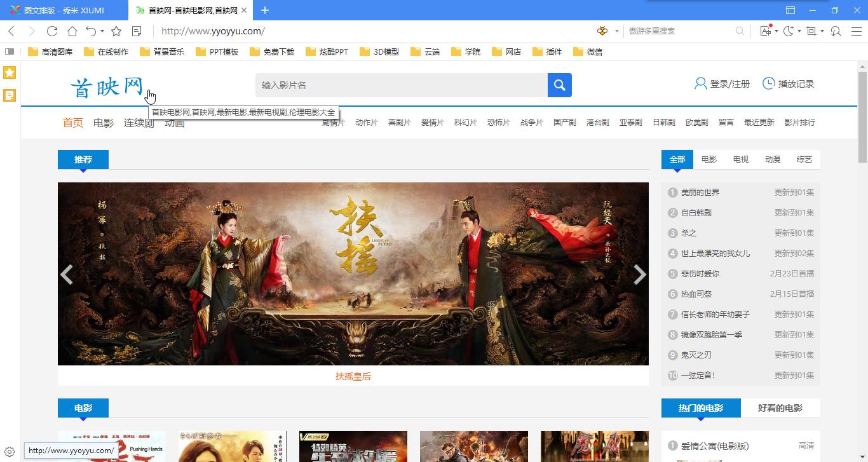Open 扶摇皇后 caption link below banner
This screenshot has width=868, height=462.
coord(353,376)
